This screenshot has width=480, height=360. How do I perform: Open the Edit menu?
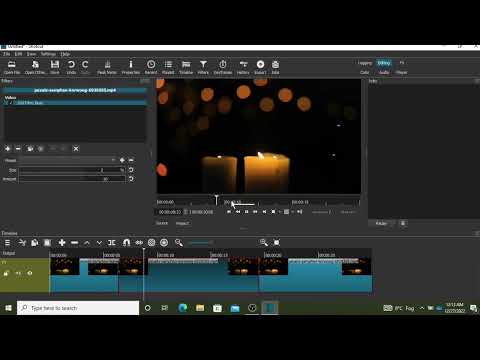pos(18,54)
